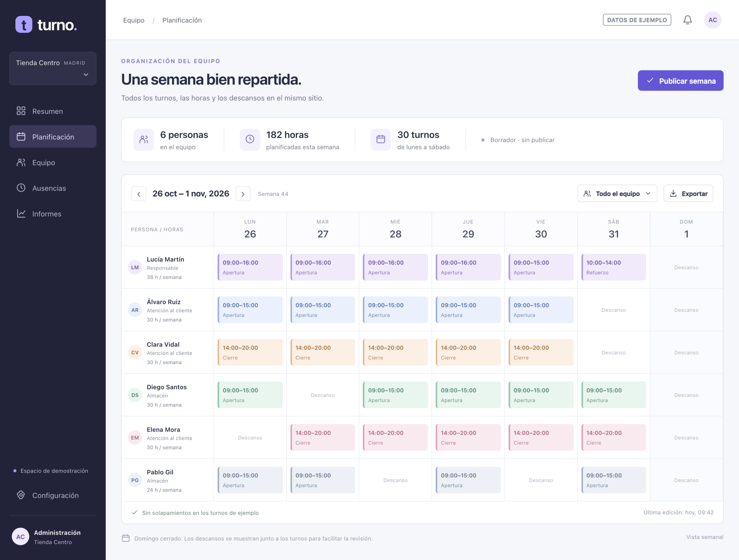
Task: Click the turno logo icon
Action: (24, 25)
